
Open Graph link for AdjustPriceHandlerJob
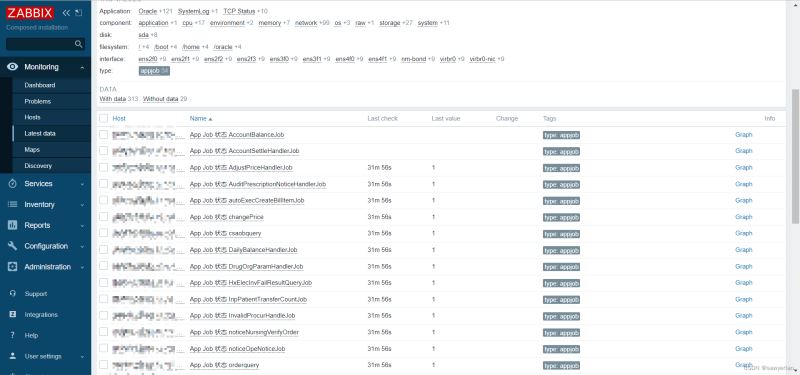pyautogui.click(x=743, y=168)
